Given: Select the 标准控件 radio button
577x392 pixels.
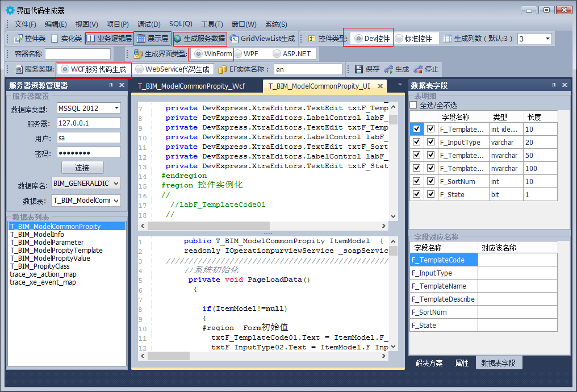Looking at the screenshot, I should click(399, 39).
